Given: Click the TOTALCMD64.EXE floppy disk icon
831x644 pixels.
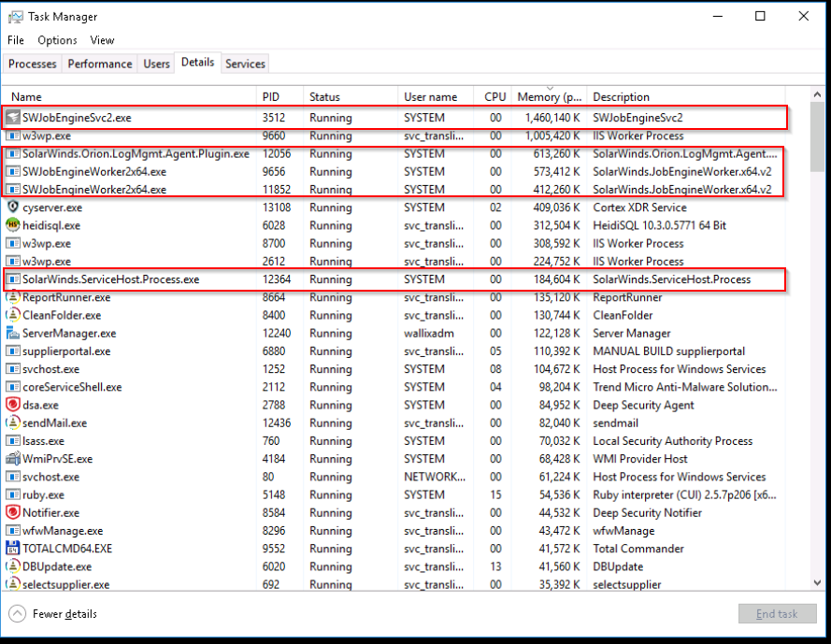Looking at the screenshot, I should (x=13, y=548).
